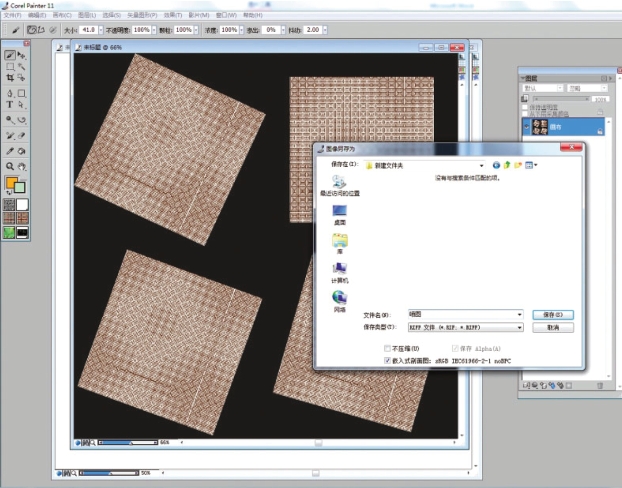Open the Save in folder dropdown
Screen dimensions: 622x488
coord(481,165)
